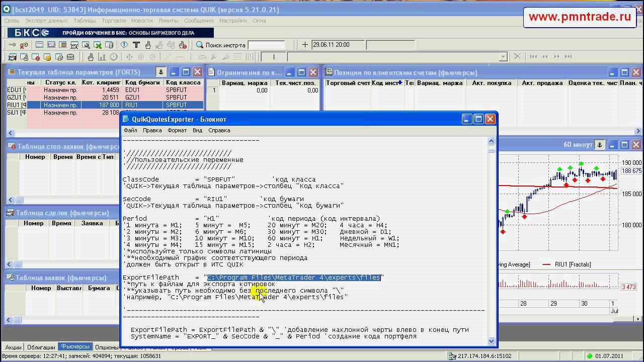Image resolution: width=644 pixels, height=362 pixels.
Task: Click the gray key connect icon
Action: click(x=13, y=45)
